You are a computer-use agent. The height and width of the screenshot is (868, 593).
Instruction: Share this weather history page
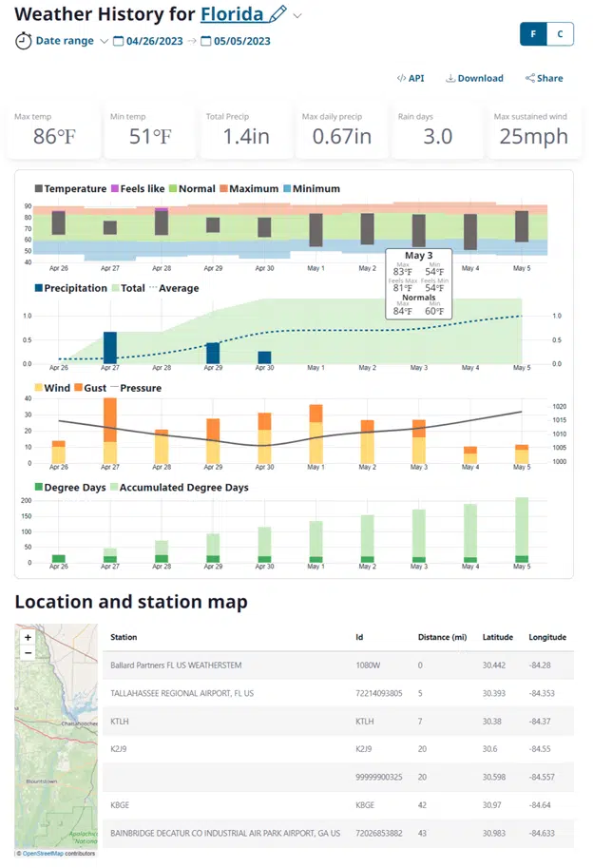pyautogui.click(x=544, y=78)
